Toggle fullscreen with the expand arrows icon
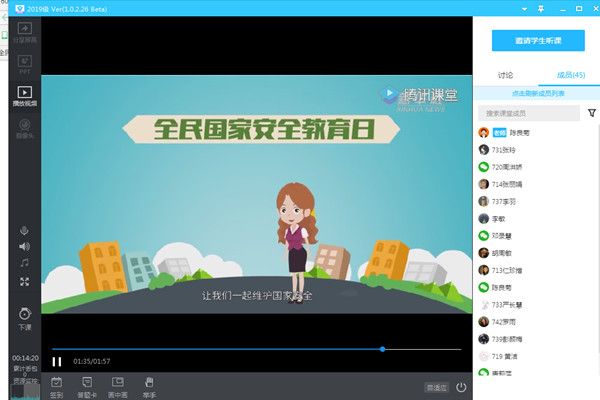 pos(24,282)
